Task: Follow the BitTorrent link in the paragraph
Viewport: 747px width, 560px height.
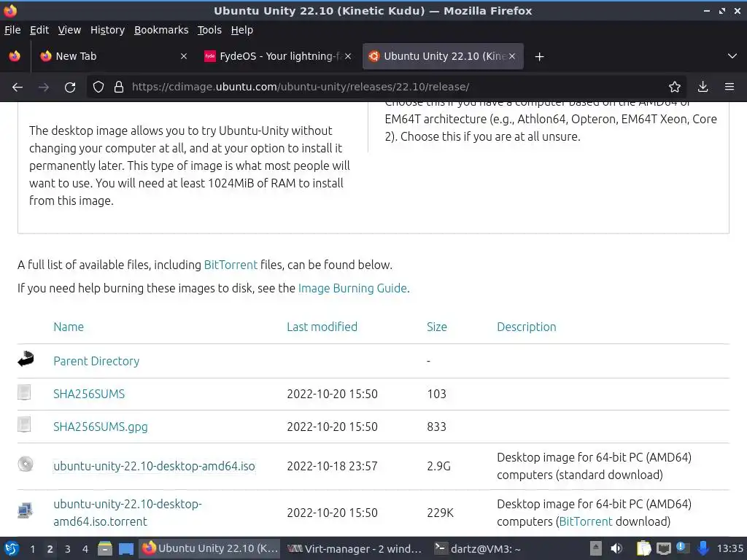Action: (231, 265)
